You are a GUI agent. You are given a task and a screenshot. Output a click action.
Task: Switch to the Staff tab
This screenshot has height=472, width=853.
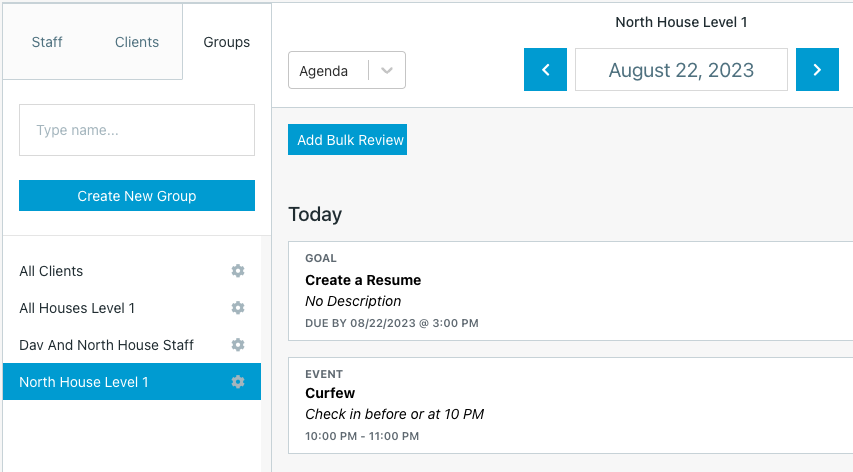pyautogui.click(x=47, y=42)
